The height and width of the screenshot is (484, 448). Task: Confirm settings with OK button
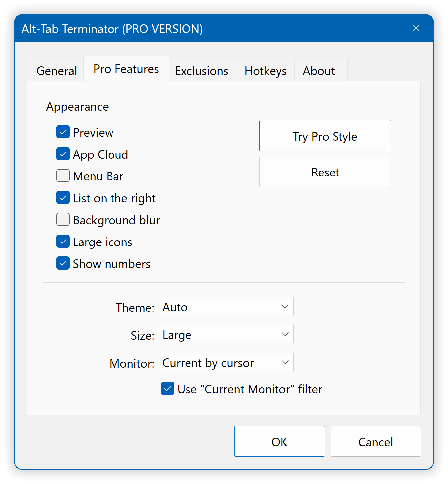(x=279, y=442)
